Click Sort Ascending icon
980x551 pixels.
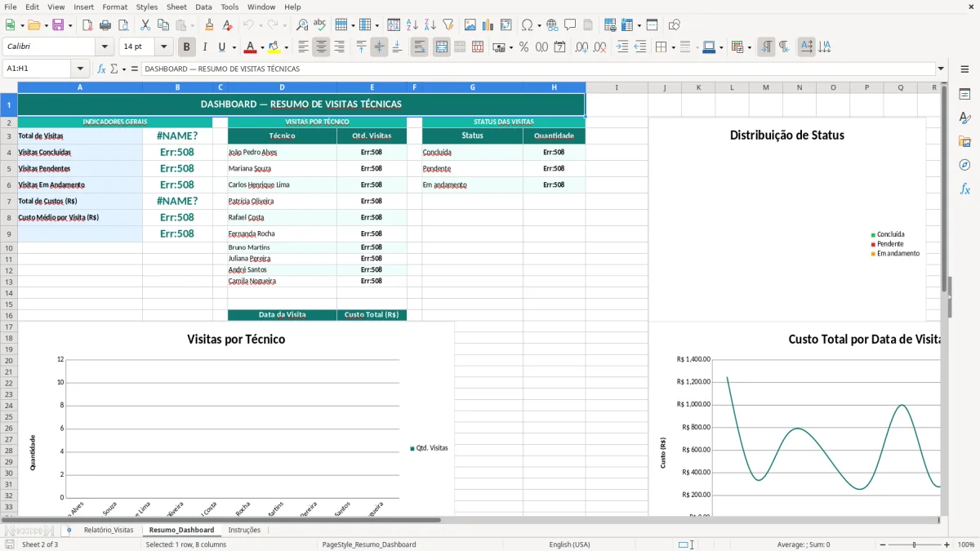pos(412,25)
